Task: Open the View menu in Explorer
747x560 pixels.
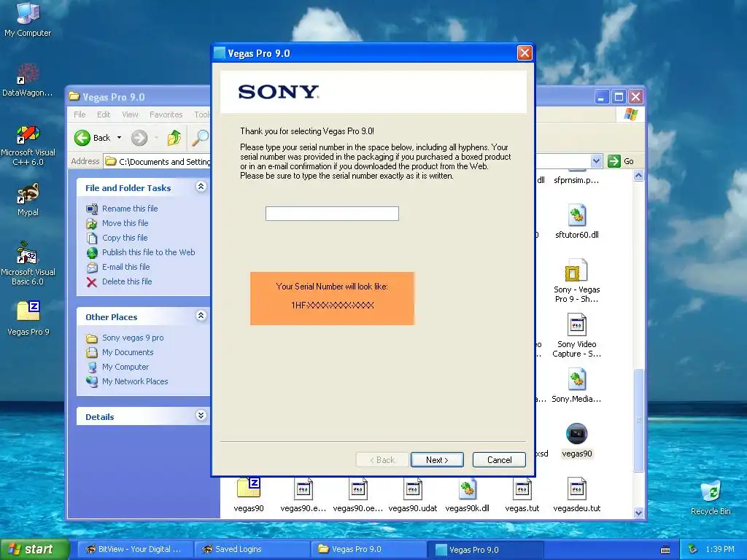Action: [x=130, y=114]
